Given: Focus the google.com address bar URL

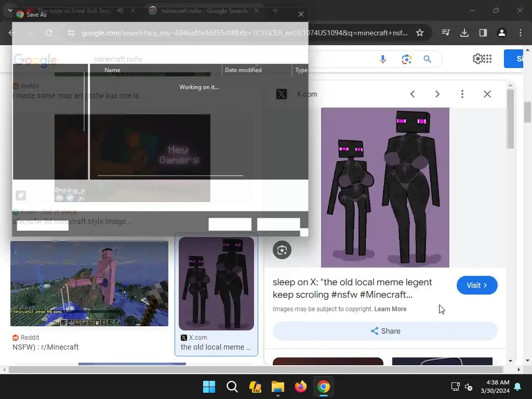Looking at the screenshot, I should pyautogui.click(x=244, y=33).
